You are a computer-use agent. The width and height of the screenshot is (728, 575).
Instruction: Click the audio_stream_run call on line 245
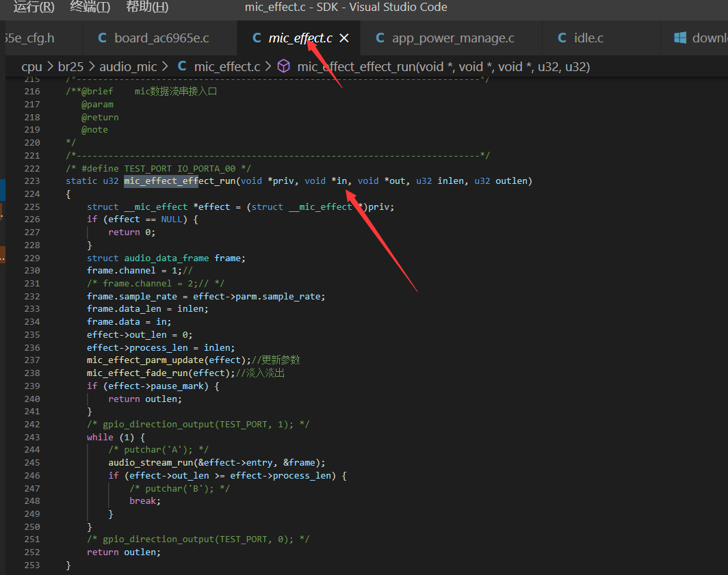pyautogui.click(x=217, y=463)
